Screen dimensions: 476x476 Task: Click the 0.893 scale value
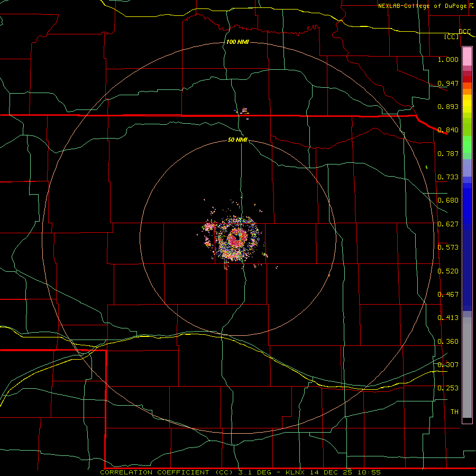point(448,106)
